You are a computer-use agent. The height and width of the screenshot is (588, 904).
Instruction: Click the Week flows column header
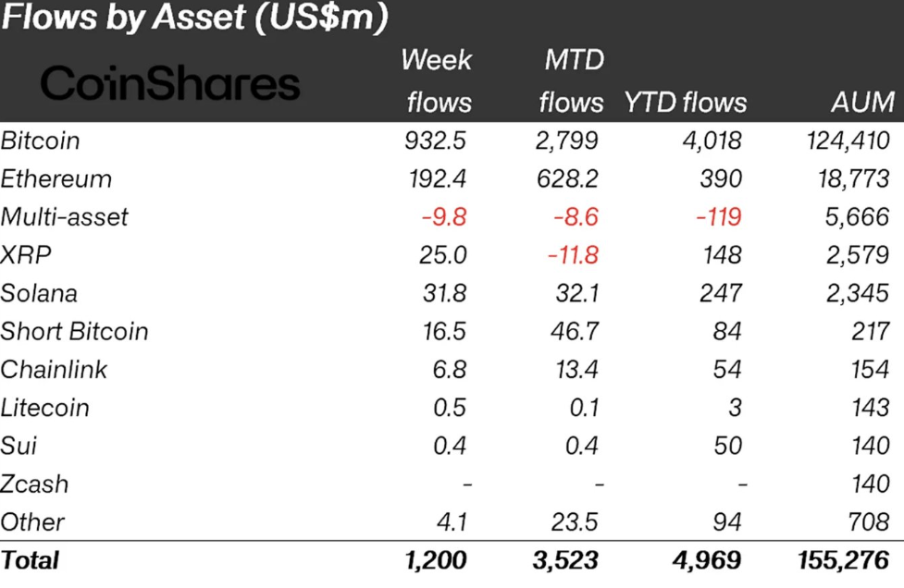[438, 81]
